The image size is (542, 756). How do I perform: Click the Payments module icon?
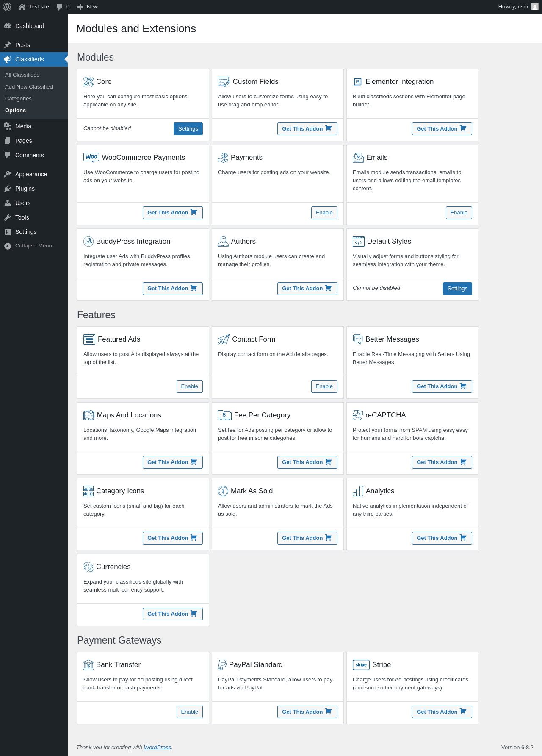(x=223, y=157)
